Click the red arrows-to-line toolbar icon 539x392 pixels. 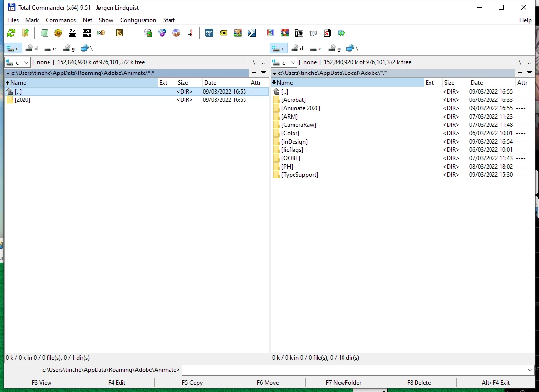(x=191, y=33)
